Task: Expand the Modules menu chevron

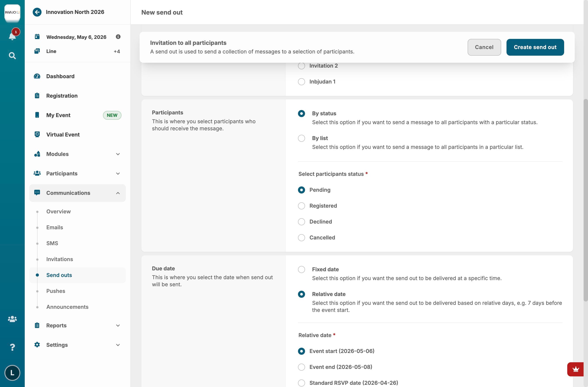Action: click(x=118, y=154)
